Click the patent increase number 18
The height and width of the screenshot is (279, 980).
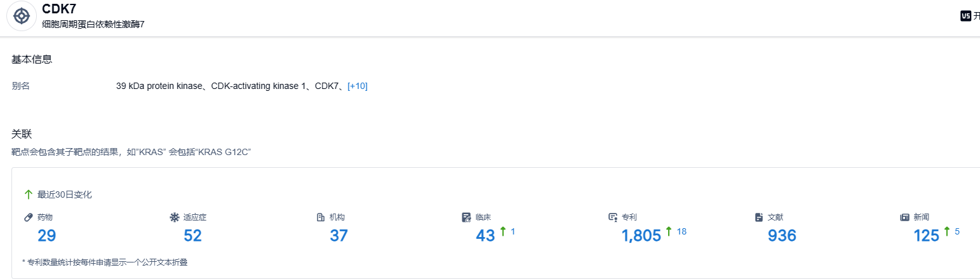point(681,231)
